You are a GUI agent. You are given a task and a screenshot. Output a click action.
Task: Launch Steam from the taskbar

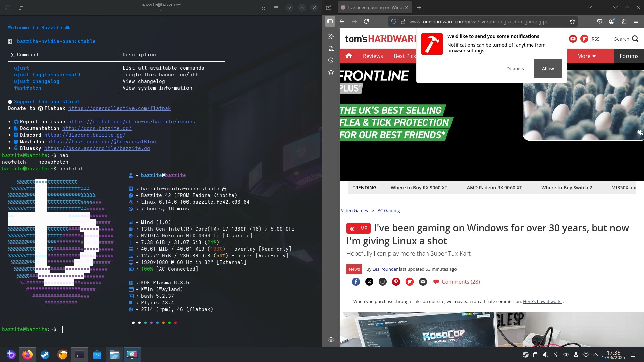45,354
